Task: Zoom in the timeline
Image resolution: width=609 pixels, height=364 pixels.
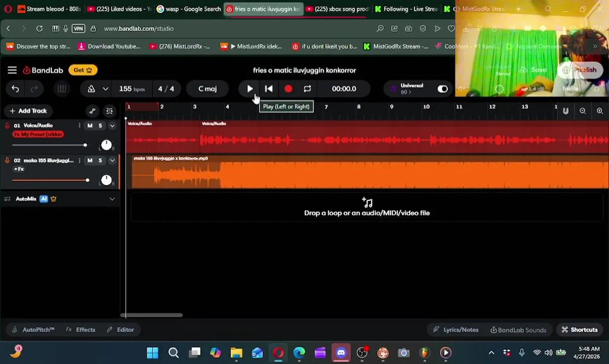Action: (600, 111)
